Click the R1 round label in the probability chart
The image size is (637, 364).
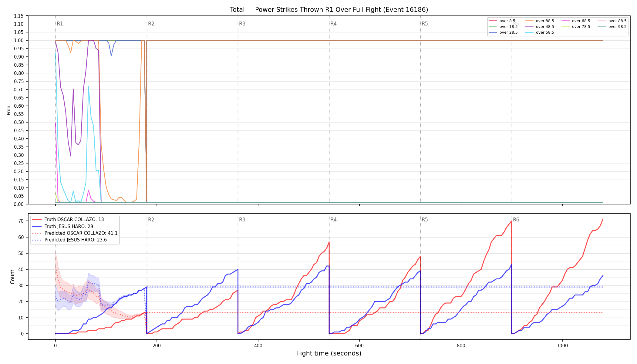tap(60, 24)
